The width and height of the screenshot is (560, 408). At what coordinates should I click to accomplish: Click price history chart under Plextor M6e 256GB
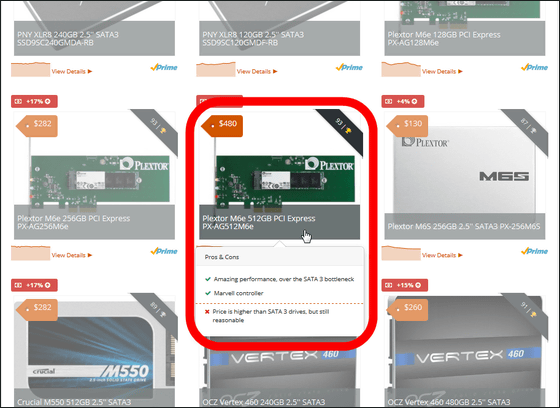31,253
